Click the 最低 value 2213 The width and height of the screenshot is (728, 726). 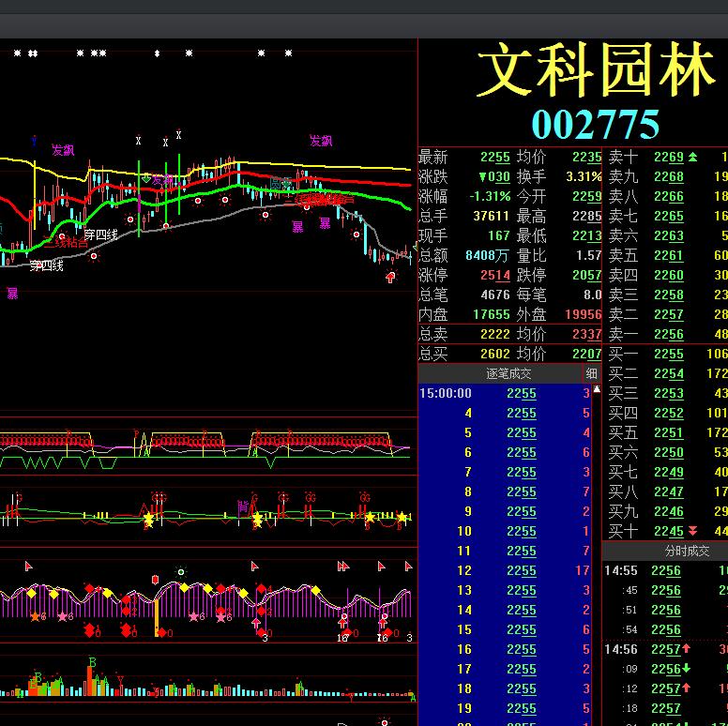pos(587,235)
